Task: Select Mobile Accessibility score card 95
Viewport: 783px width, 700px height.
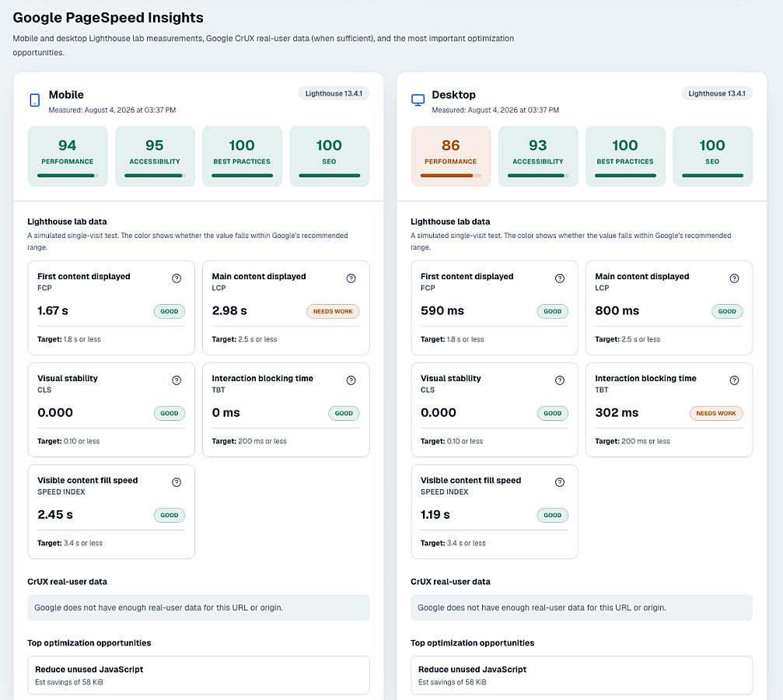Action: [x=155, y=156]
